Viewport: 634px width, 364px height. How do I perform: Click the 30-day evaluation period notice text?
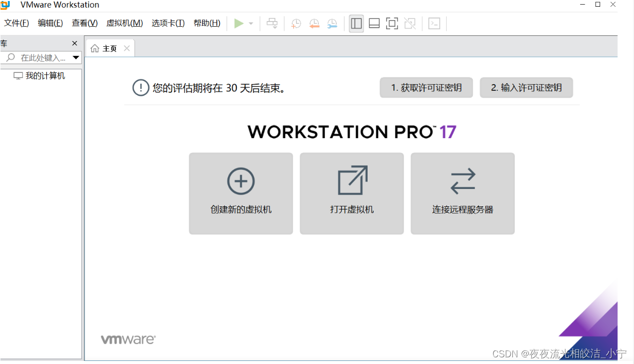[219, 88]
